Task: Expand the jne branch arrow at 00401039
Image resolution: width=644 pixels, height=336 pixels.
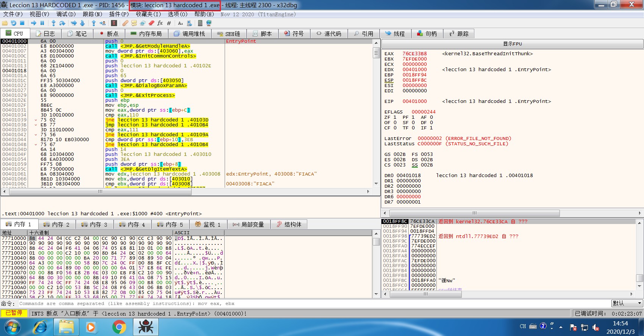Action: pos(36,120)
